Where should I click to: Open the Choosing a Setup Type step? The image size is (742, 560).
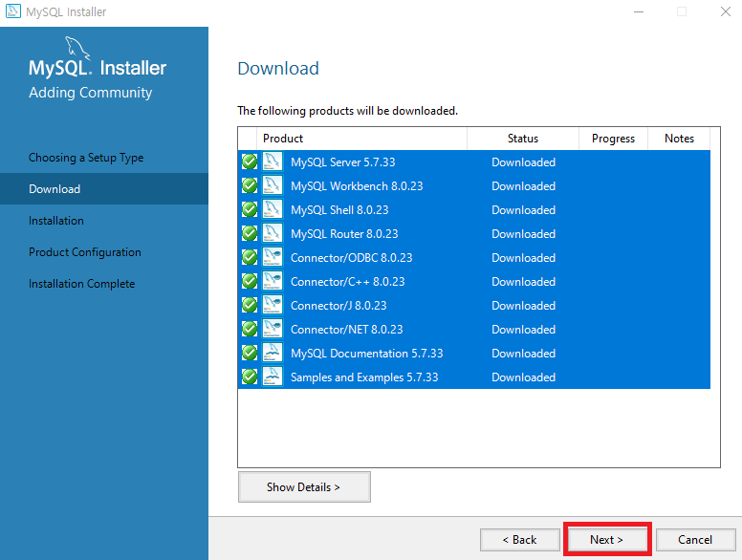pos(86,158)
